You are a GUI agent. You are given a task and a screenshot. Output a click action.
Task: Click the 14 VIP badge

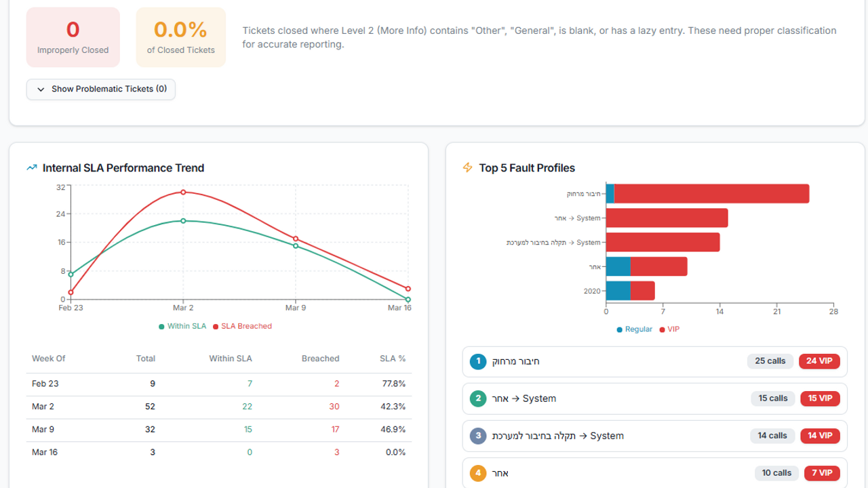821,436
